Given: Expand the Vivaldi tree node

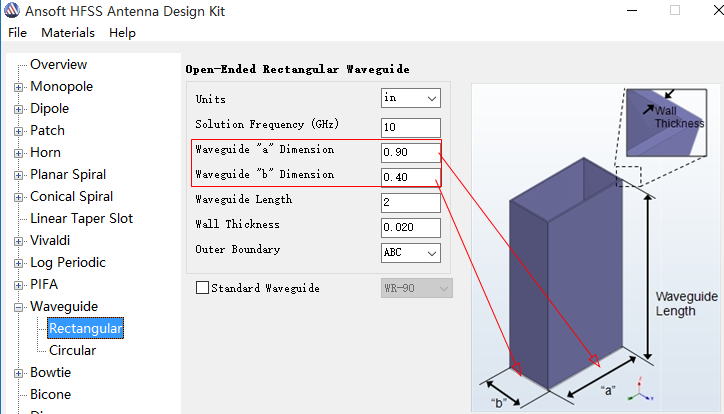Looking at the screenshot, I should point(18,241).
